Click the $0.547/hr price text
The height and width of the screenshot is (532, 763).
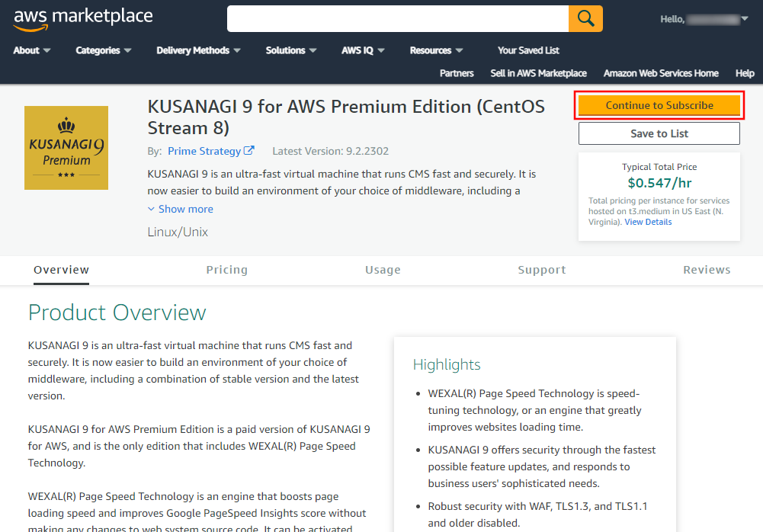(659, 183)
